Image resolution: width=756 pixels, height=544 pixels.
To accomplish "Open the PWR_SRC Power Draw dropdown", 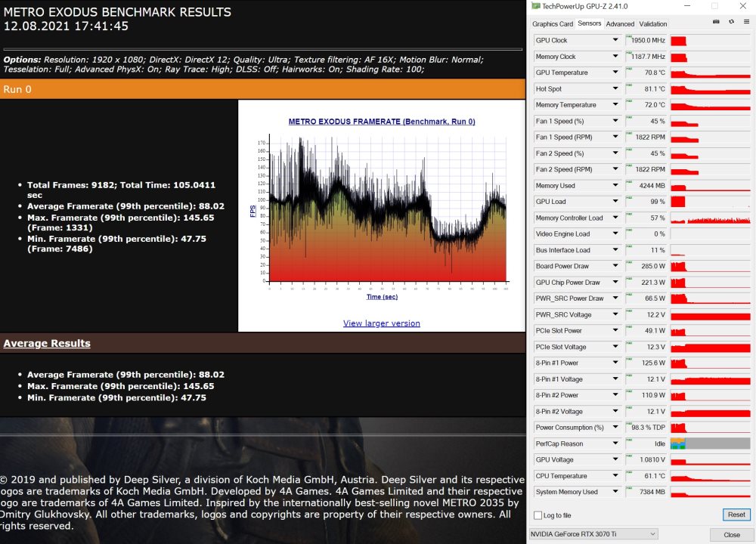I will click(615, 298).
